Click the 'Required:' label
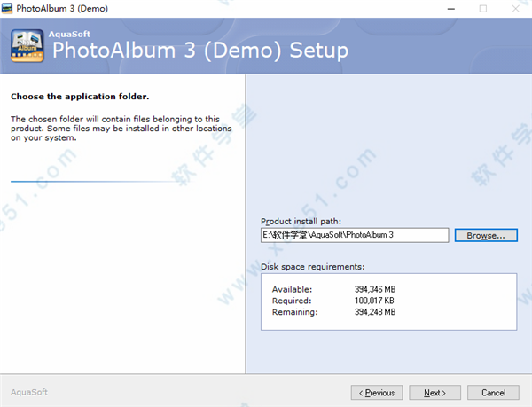The height and width of the screenshot is (407, 532). coord(292,301)
